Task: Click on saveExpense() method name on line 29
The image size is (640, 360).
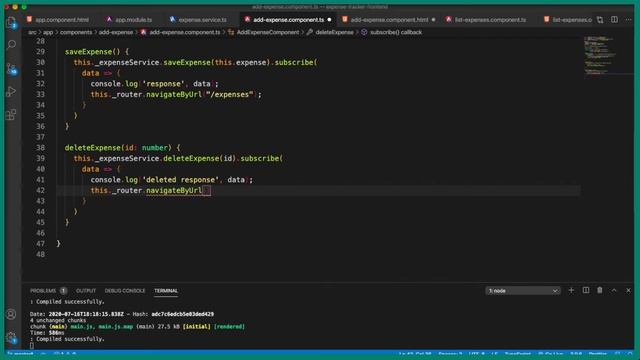Action: (93, 52)
